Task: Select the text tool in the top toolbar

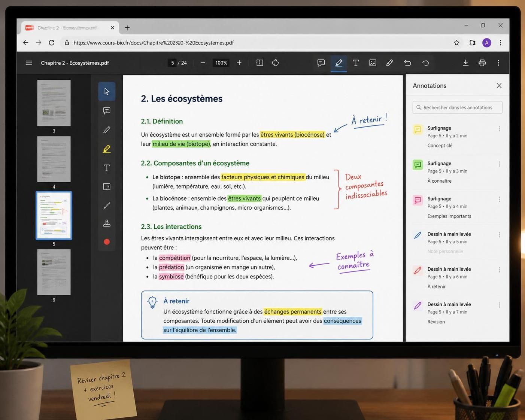Action: (x=356, y=63)
